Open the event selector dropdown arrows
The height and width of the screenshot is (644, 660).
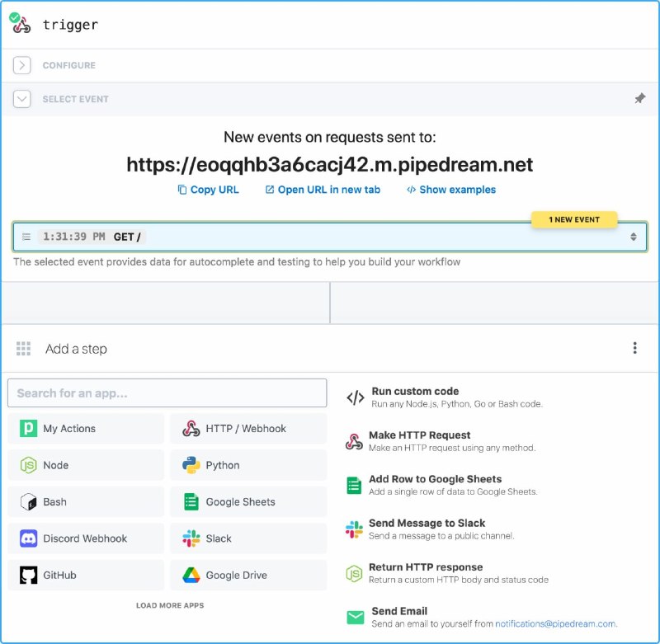coord(633,237)
